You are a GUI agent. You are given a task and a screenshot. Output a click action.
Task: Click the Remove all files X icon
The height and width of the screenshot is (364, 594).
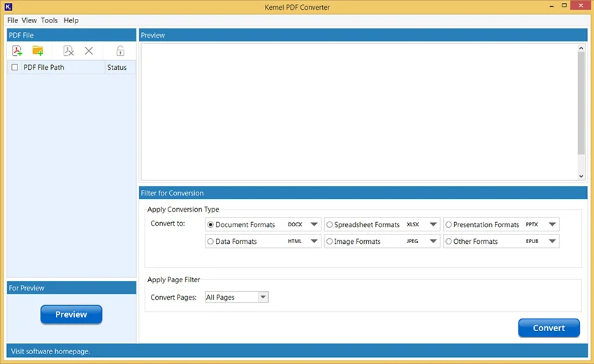tap(89, 51)
